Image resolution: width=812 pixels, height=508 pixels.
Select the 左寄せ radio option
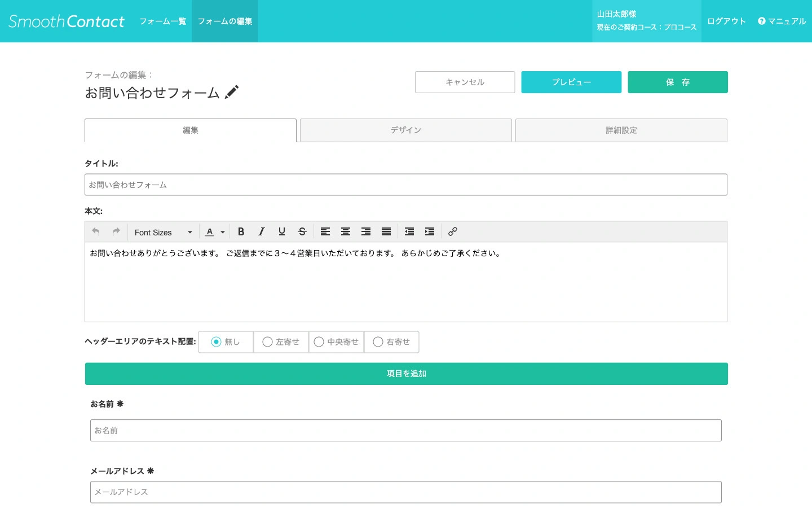point(268,342)
